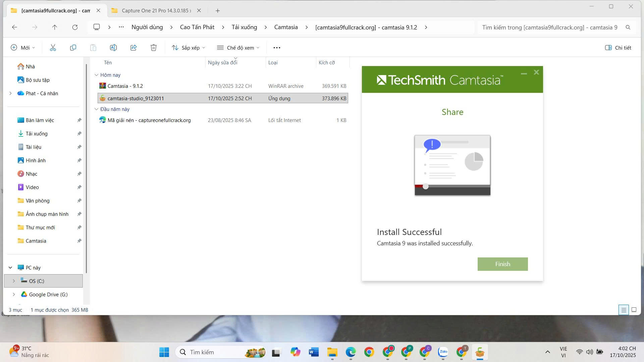This screenshot has width=644, height=362.
Task: Click the Rename icon in toolbar
Action: pos(113,48)
